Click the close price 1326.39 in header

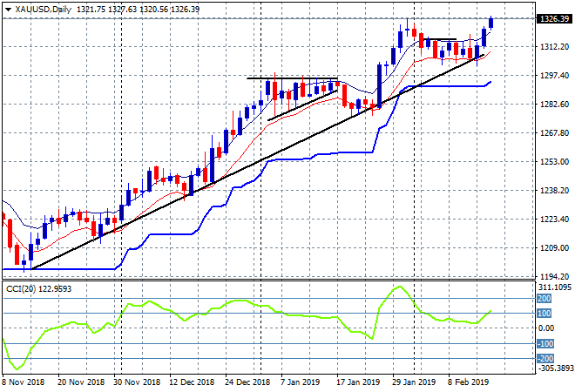pos(186,10)
